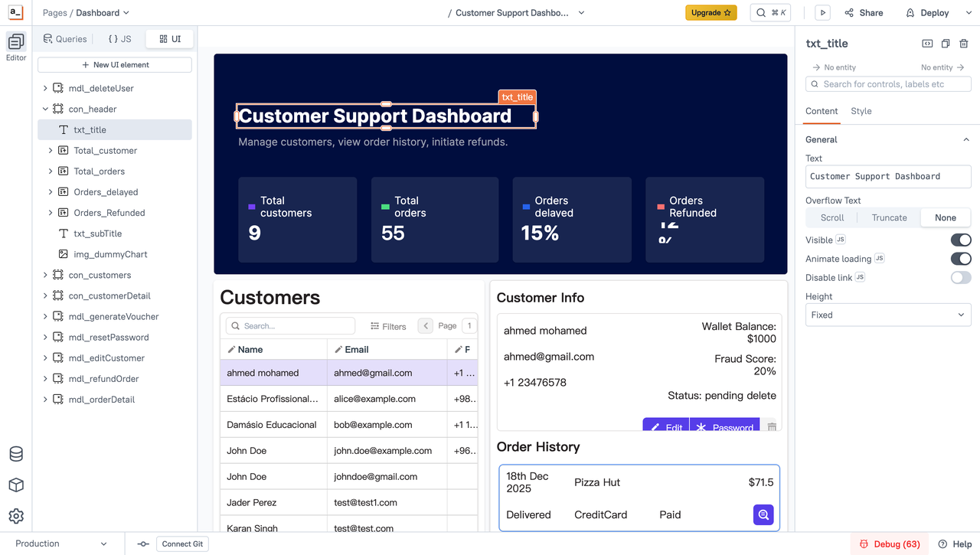980x555 pixels.
Task: Click the order detail magnifier icon
Action: (x=763, y=515)
